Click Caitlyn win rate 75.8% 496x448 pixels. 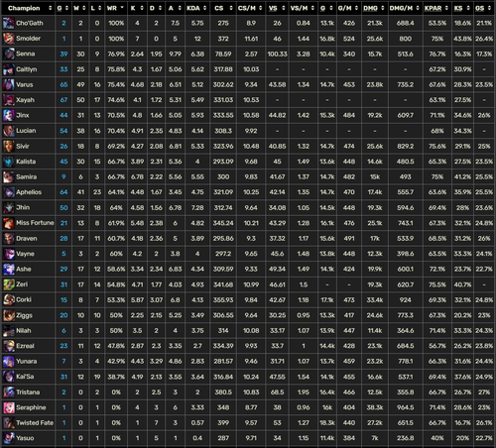pos(116,69)
